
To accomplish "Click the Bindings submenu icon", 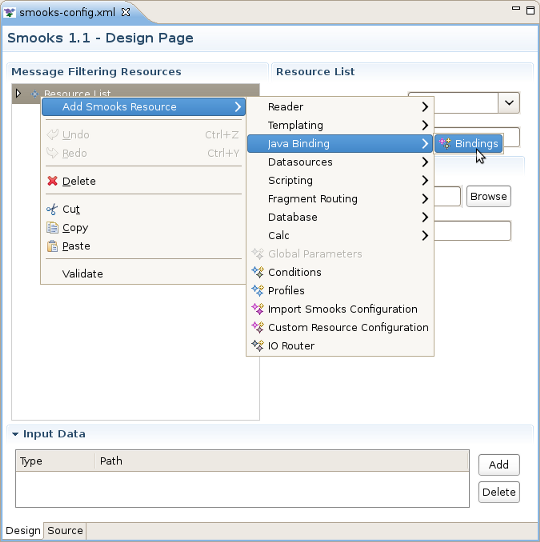I will point(445,143).
